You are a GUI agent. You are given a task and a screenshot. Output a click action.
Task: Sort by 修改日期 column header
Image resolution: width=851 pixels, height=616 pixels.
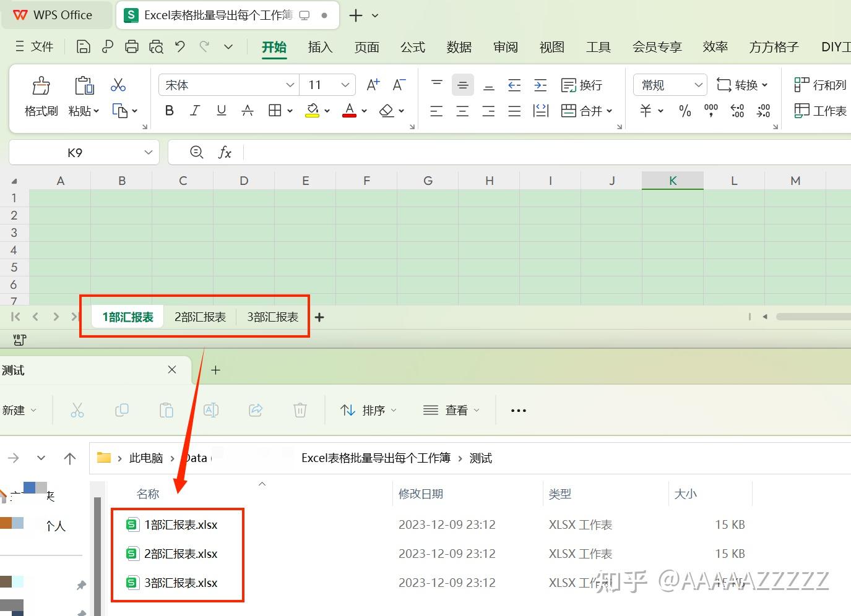[x=421, y=494]
